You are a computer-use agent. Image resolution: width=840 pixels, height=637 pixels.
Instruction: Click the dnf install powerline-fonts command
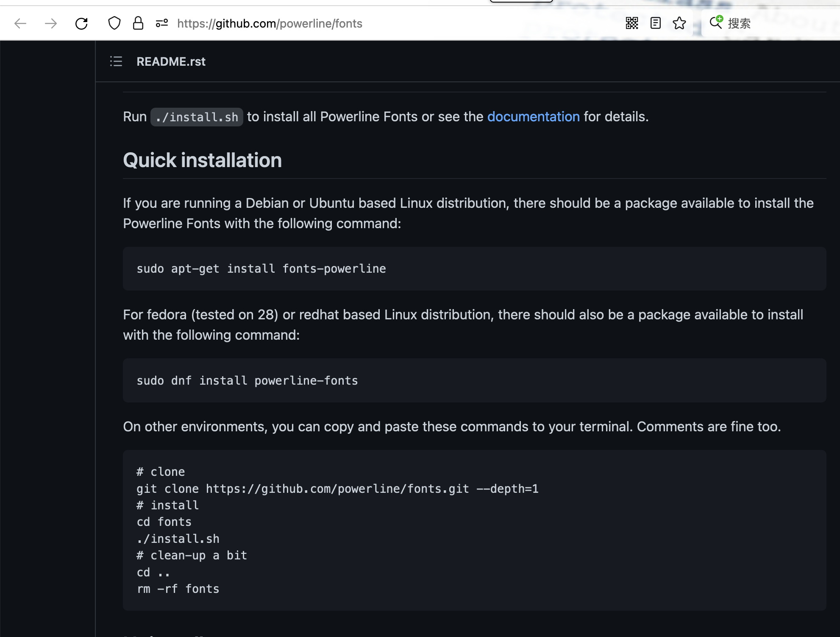[247, 381]
